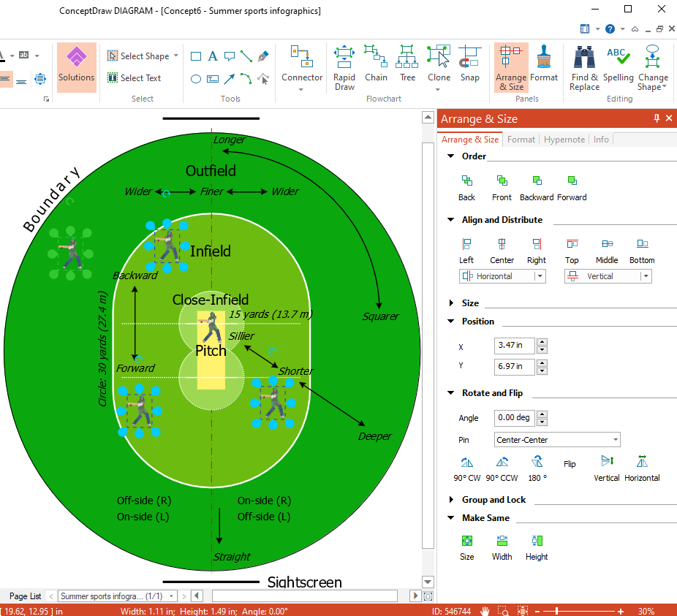Open the Connector tool
The height and width of the screenshot is (616, 677).
point(302,68)
